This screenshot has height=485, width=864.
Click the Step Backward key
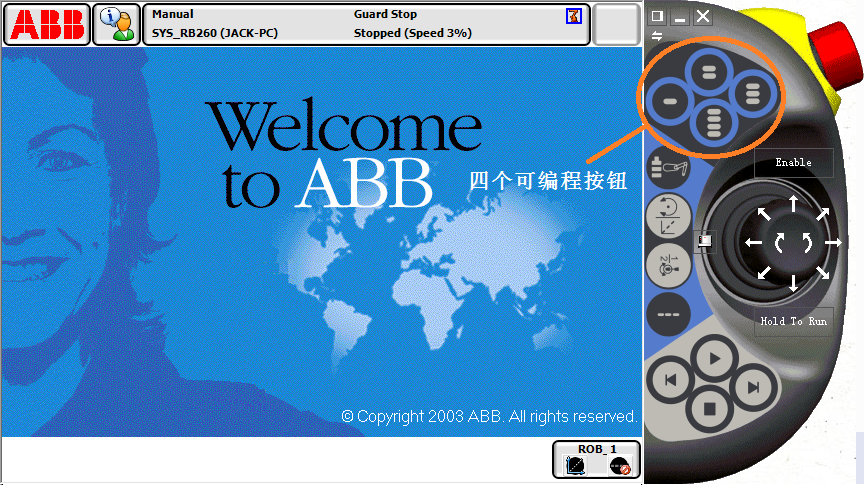click(x=671, y=380)
